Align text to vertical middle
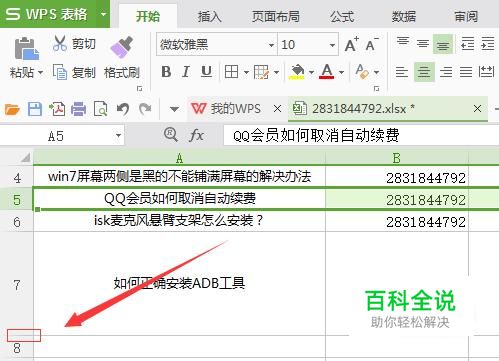Viewport: 499px width, 361px height. tap(423, 43)
